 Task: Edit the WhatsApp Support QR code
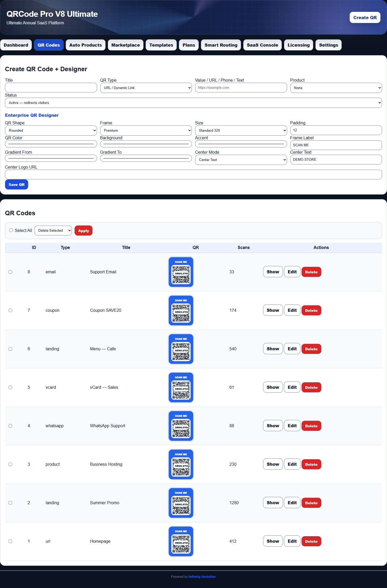pyautogui.click(x=292, y=426)
